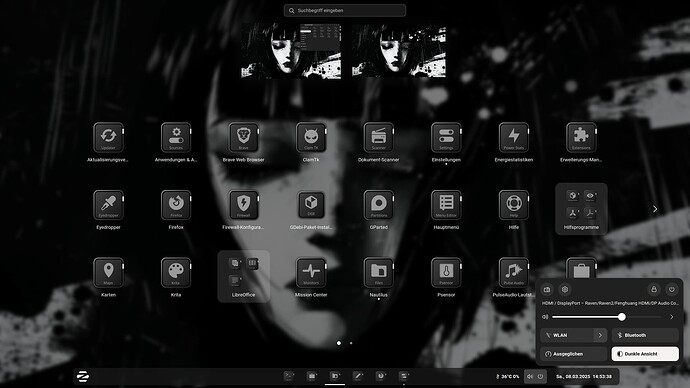Open the LibreOffice app folder
This screenshot has width=690, height=388.
(x=243, y=277)
